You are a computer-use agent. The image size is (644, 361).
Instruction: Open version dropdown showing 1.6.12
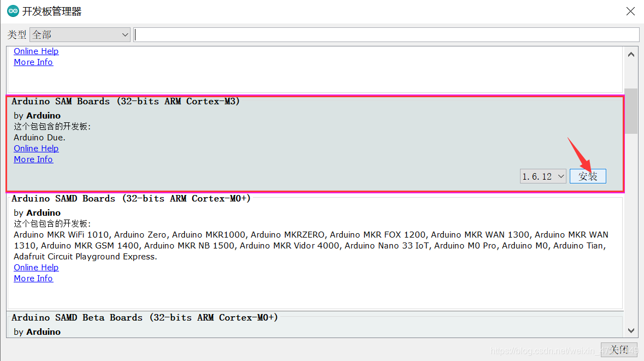(x=543, y=176)
